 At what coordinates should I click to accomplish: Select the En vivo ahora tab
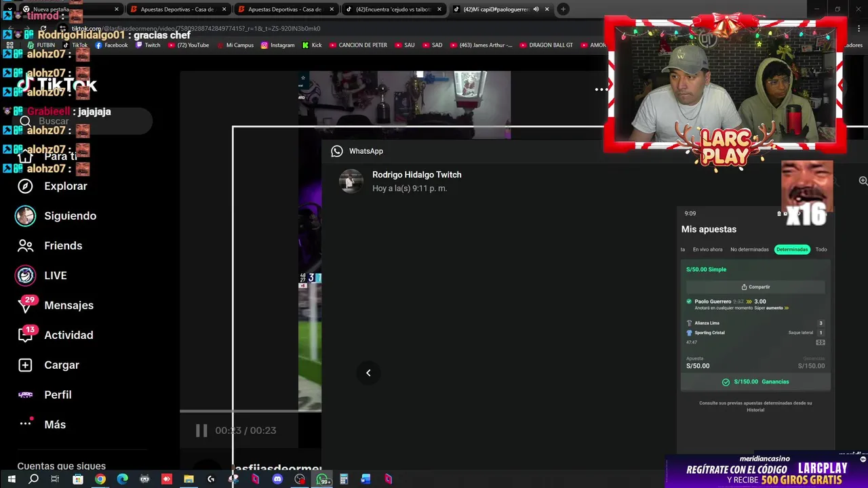(707, 249)
